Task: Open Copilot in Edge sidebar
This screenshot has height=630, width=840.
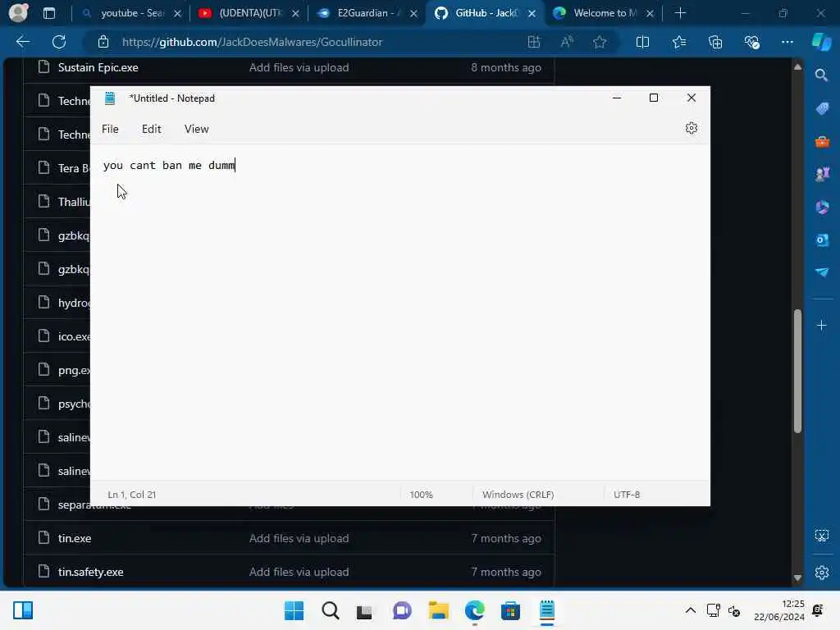Action: click(x=821, y=42)
